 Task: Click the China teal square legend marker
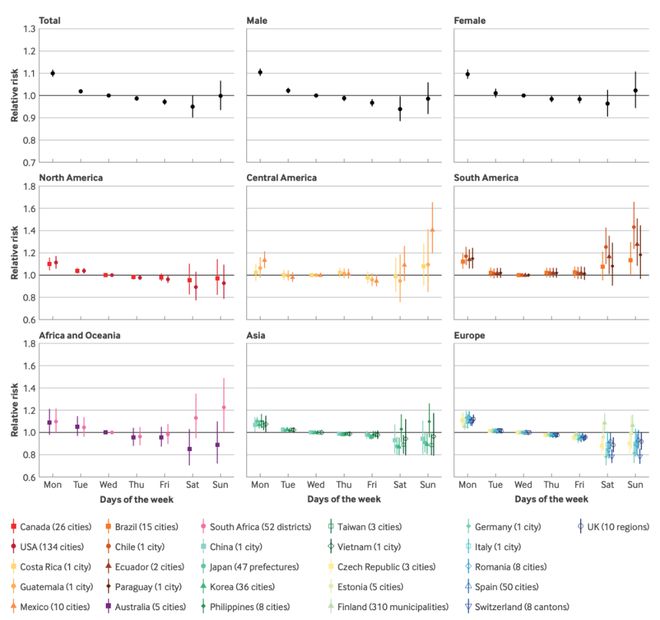pyautogui.click(x=203, y=546)
